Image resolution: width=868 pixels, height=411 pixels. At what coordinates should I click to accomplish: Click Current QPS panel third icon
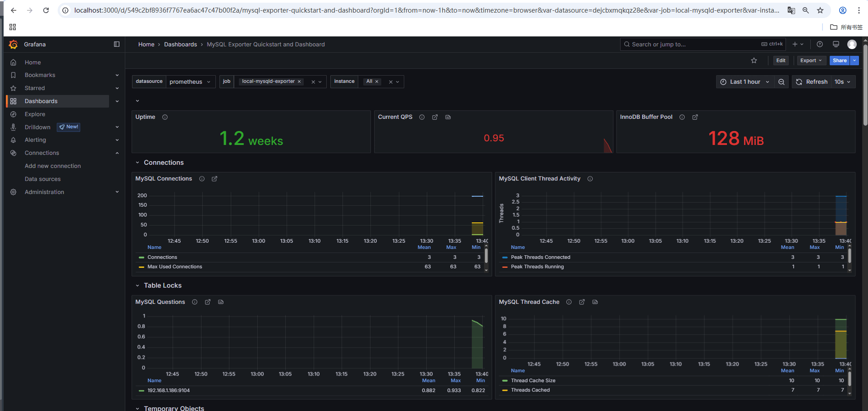448,117
